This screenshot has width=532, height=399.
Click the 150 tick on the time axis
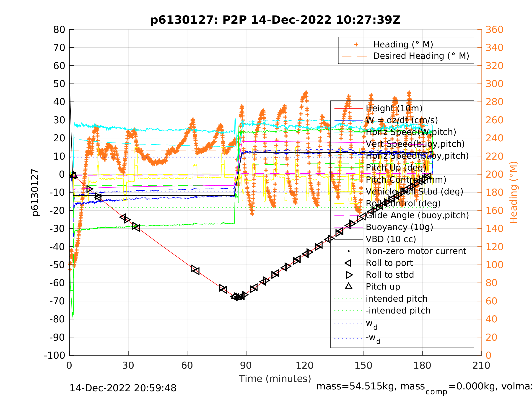tap(363, 365)
